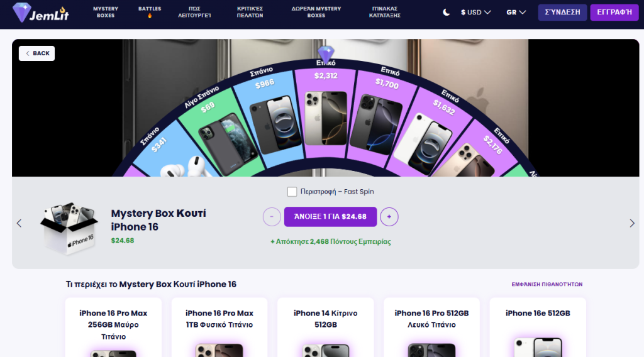Click Άνοιξε 1 για $24.68 button
This screenshot has width=644, height=357.
pos(330,217)
